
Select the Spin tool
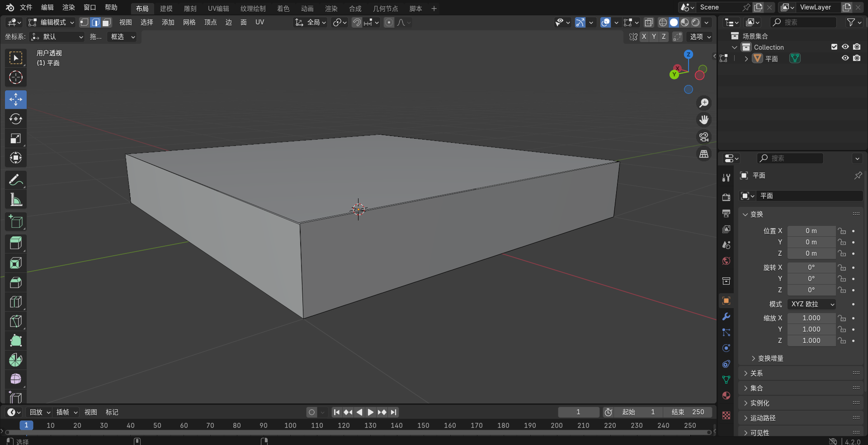16,360
